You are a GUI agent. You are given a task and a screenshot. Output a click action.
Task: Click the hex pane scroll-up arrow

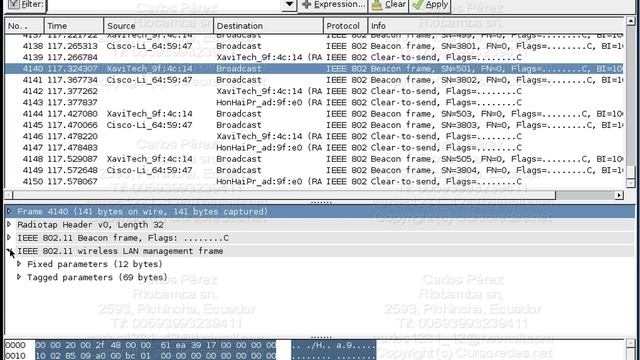coord(631,344)
